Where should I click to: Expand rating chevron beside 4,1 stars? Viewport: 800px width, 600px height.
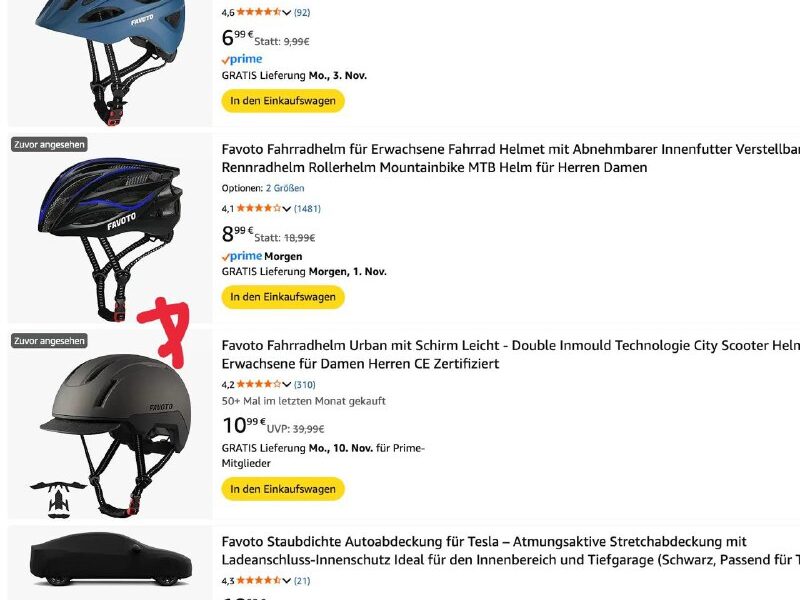(x=287, y=209)
